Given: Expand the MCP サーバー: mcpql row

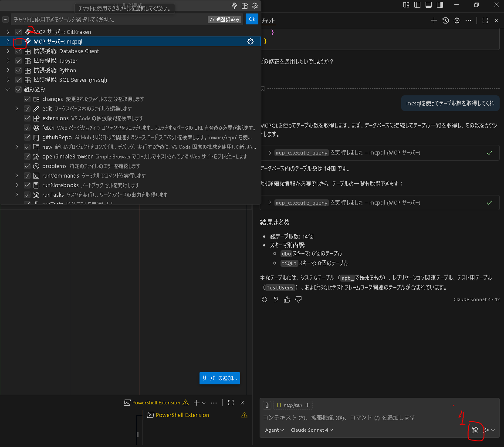Looking at the screenshot, I should (8, 41).
